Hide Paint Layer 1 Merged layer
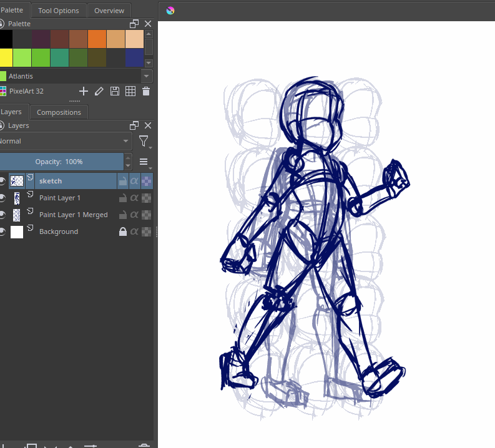The image size is (495, 448). [2, 215]
